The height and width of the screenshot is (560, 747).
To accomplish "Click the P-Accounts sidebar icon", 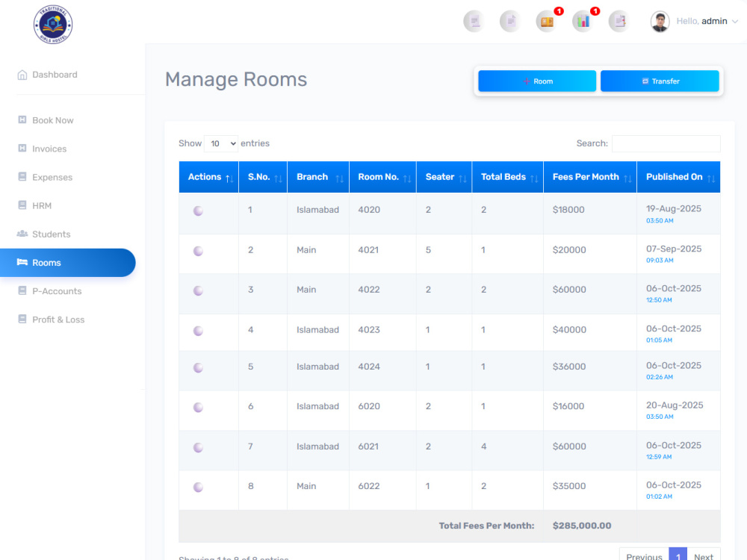I will pyautogui.click(x=22, y=290).
